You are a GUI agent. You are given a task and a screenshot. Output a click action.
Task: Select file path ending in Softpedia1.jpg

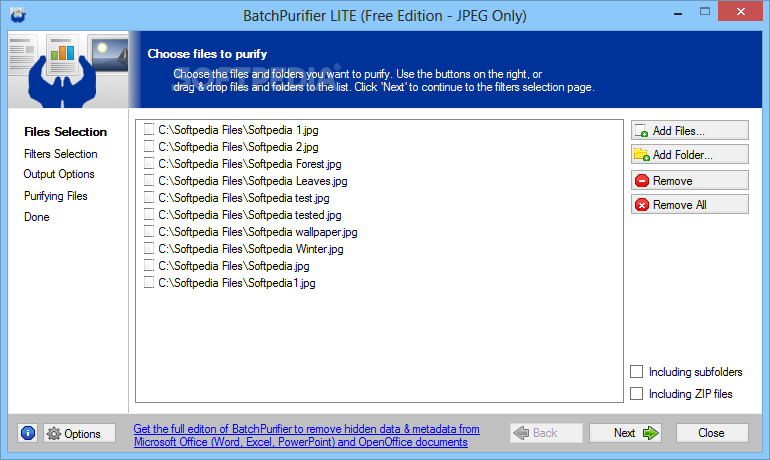pyautogui.click(x=237, y=283)
